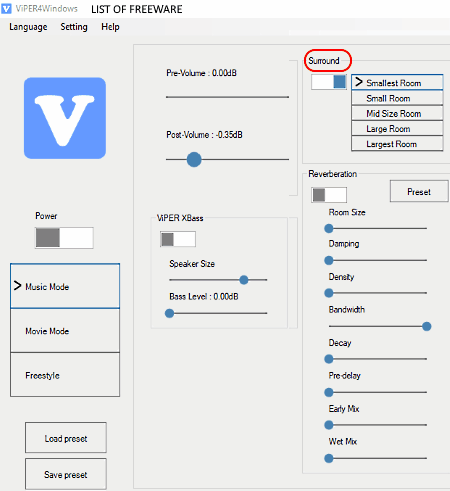450x491 pixels.
Task: Toggle the Surround switch
Action: click(329, 82)
